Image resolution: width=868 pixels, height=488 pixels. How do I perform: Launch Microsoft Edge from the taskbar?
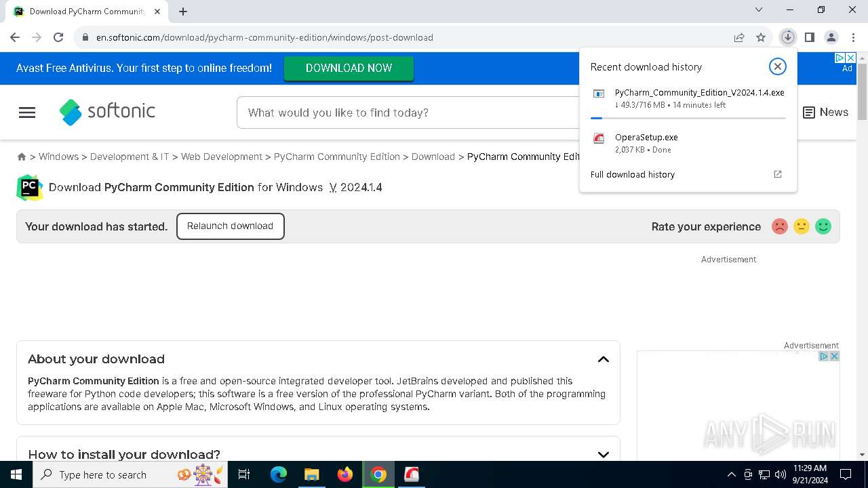click(x=279, y=474)
